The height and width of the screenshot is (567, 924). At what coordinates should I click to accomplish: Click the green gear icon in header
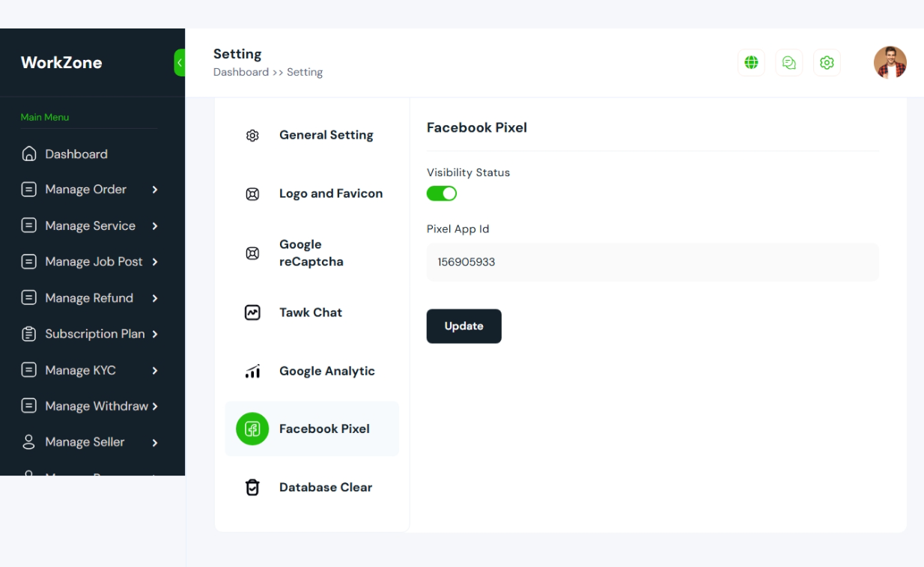tap(827, 63)
